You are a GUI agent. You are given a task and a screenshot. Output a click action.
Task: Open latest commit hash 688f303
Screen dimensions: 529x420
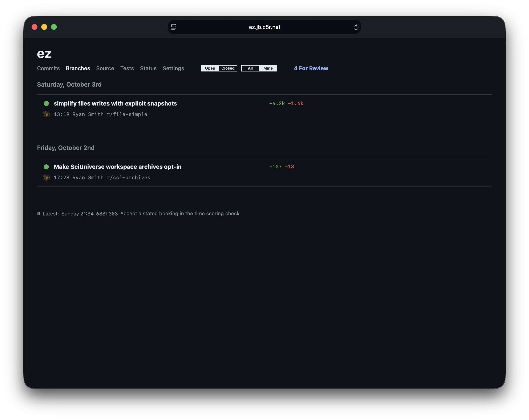click(107, 214)
